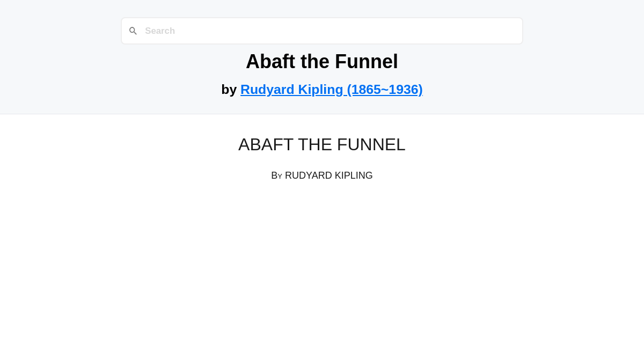Viewport: 644px width, 337px height.
Task: Select the word by before the author link
Action: pyautogui.click(x=230, y=89)
